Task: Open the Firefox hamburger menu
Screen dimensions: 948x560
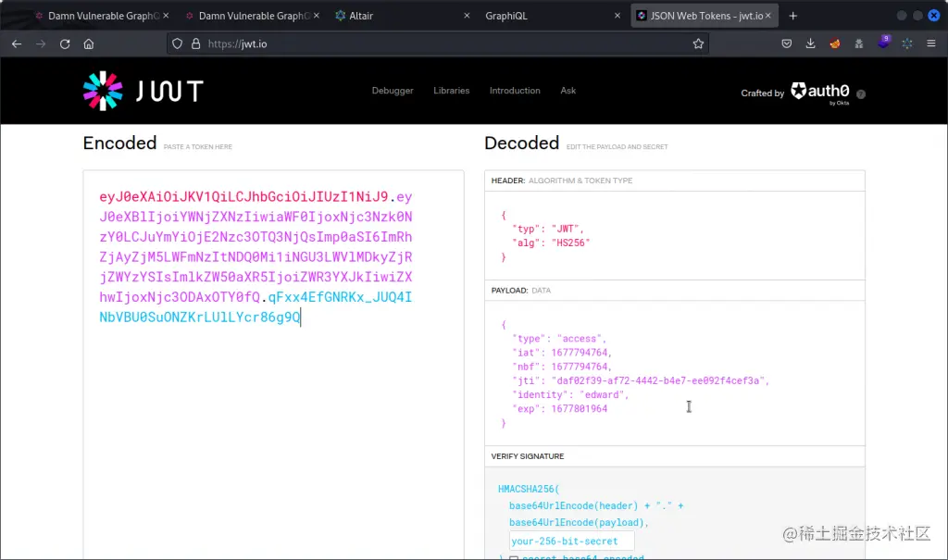Action: point(931,44)
